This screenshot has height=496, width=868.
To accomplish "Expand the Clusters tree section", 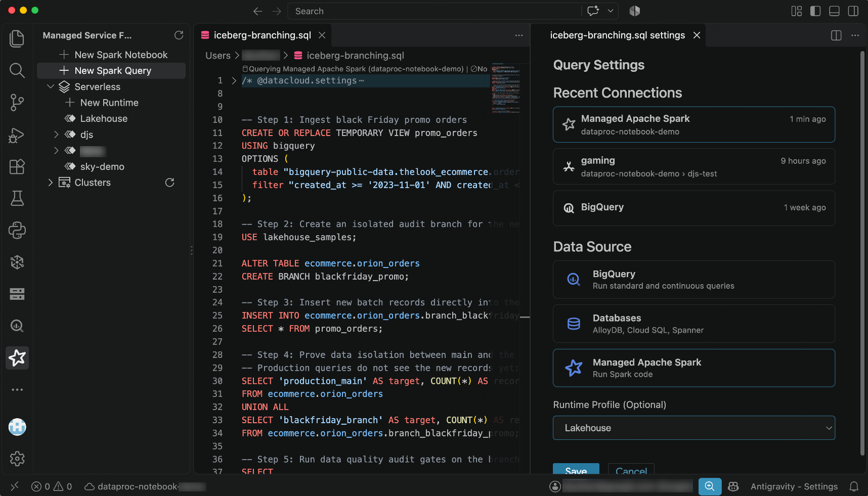I will pyautogui.click(x=50, y=183).
